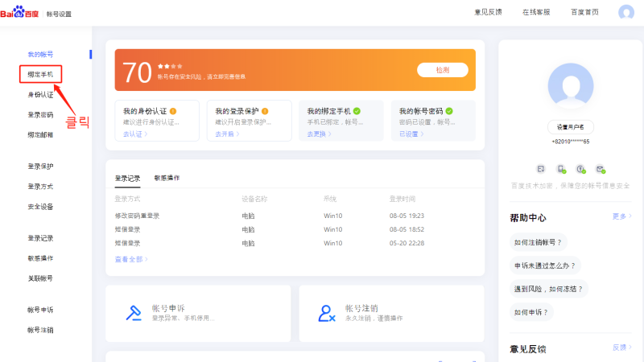Click the star rating next to score 70
The height and width of the screenshot is (362, 644).
tap(170, 66)
